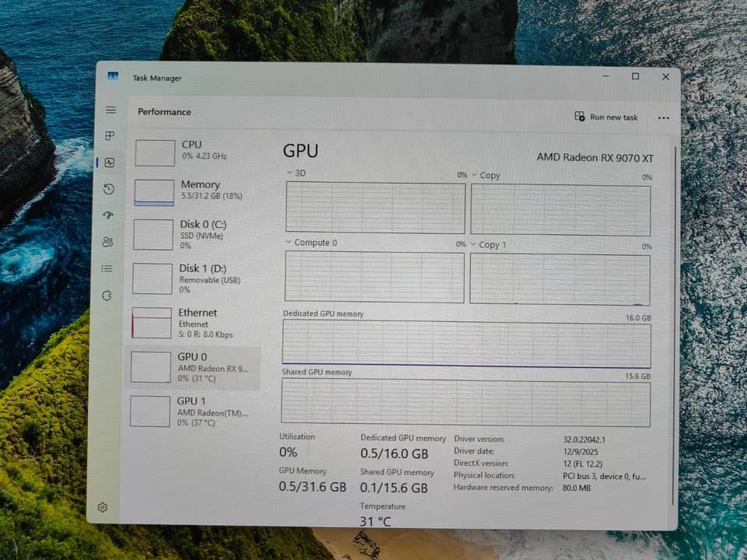Click the driver version 32.0.22042.1 value
This screenshot has height=560, width=747.
tap(584, 439)
